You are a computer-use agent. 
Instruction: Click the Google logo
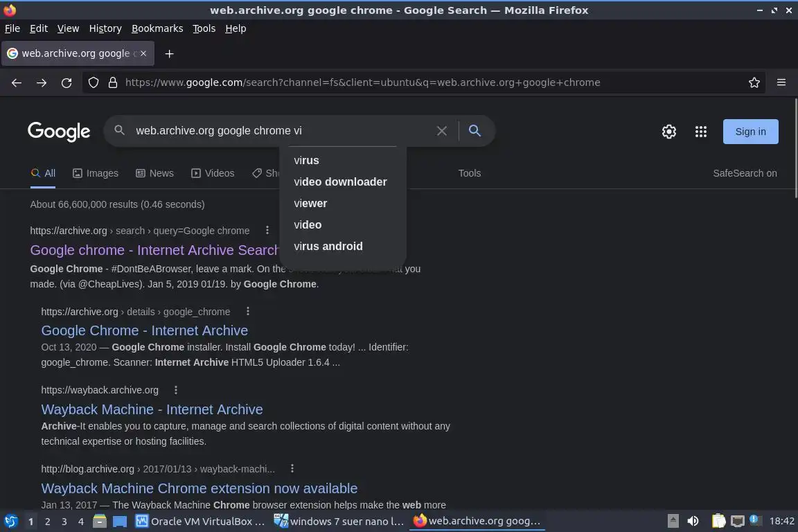pyautogui.click(x=59, y=132)
